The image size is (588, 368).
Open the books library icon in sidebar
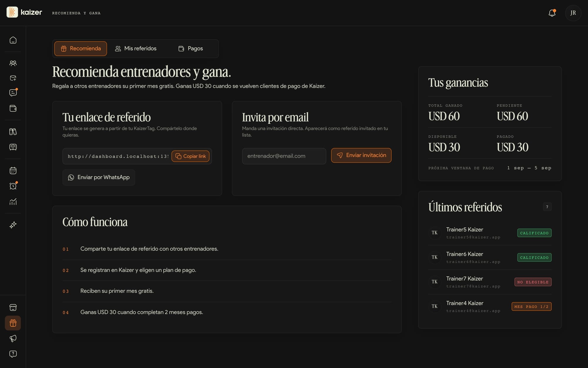13,132
